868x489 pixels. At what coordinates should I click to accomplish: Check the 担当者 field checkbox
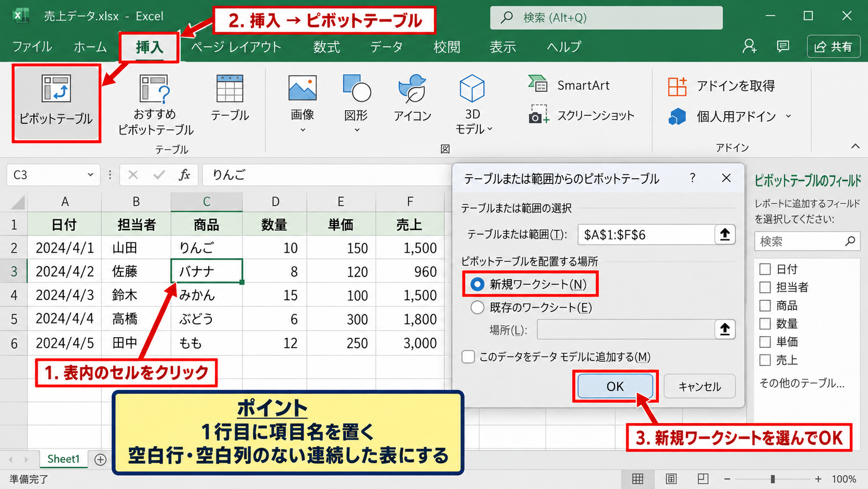coord(765,287)
